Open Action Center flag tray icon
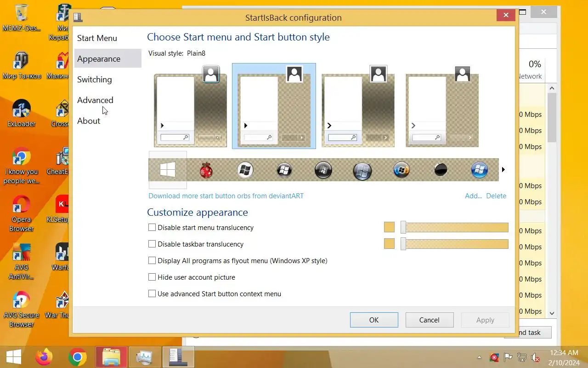Image resolution: width=588 pixels, height=368 pixels. click(508, 357)
